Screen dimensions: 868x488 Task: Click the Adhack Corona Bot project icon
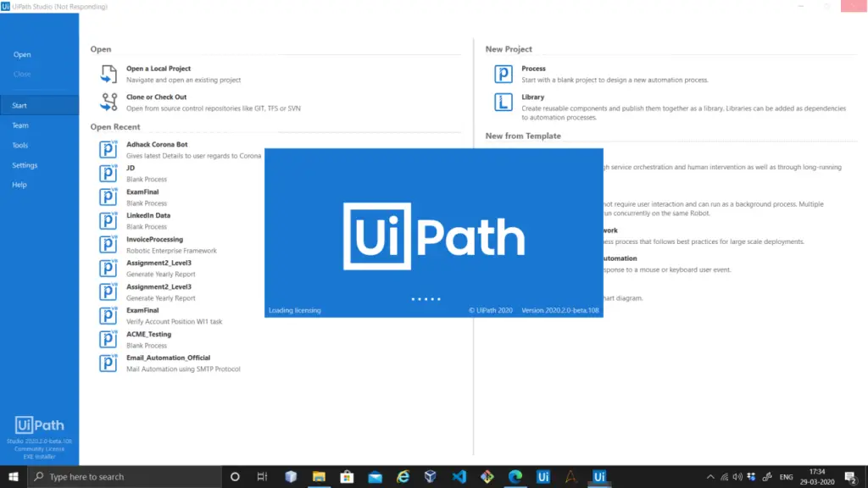(x=108, y=149)
